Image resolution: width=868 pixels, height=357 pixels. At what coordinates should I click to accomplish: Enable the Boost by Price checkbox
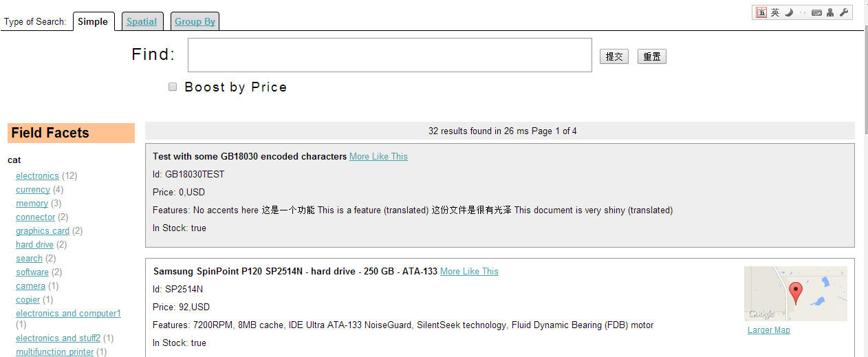click(173, 87)
